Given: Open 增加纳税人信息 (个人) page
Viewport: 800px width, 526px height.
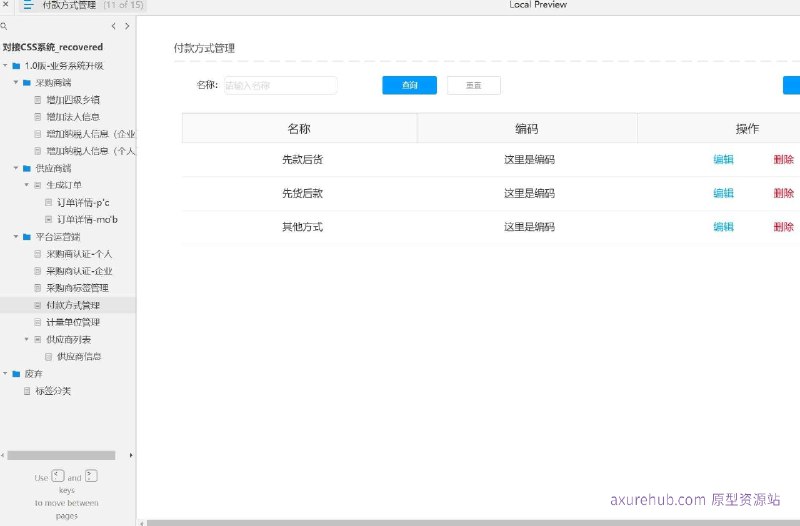Looking at the screenshot, I should [91, 151].
